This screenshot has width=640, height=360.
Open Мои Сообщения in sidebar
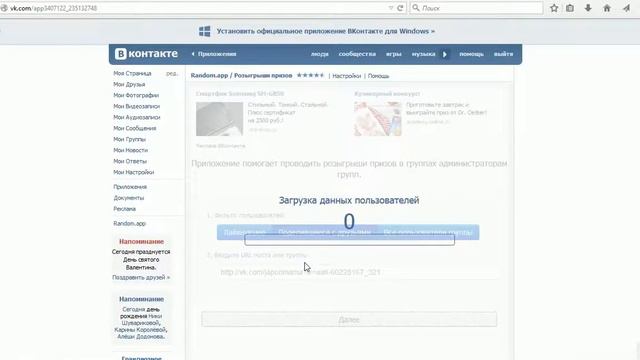[135, 129]
